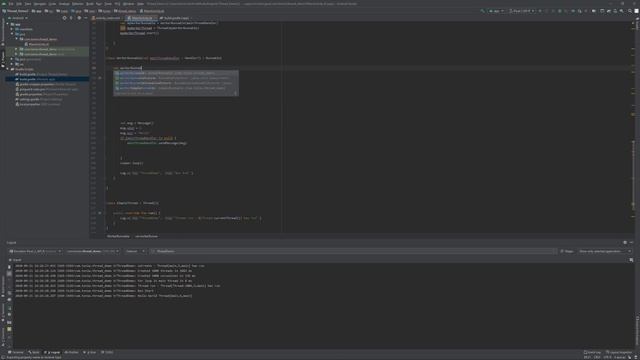Open Logcat panel gear settings

[625, 242]
